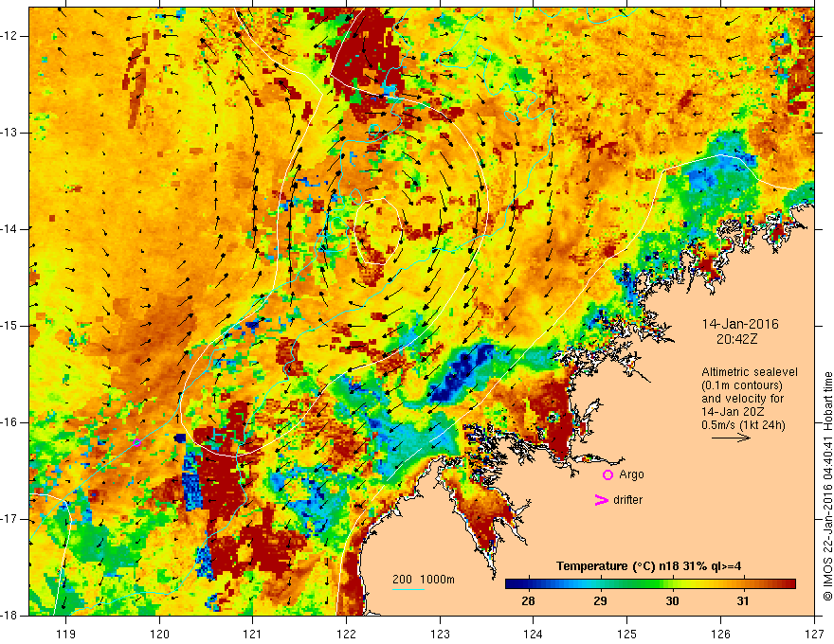Image resolution: width=834 pixels, height=644 pixels.
Task: Click the pink Argo float marker on the map
Action: coord(136,442)
